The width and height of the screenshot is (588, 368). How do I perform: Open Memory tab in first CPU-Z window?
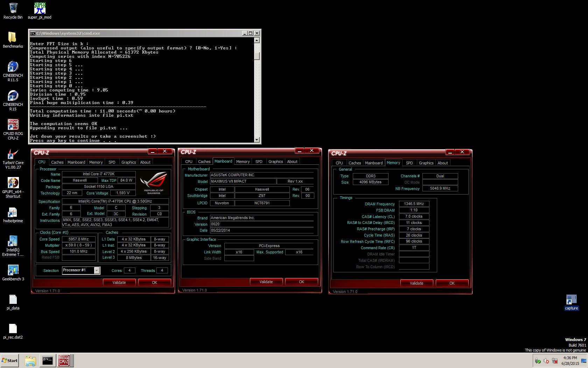point(96,162)
